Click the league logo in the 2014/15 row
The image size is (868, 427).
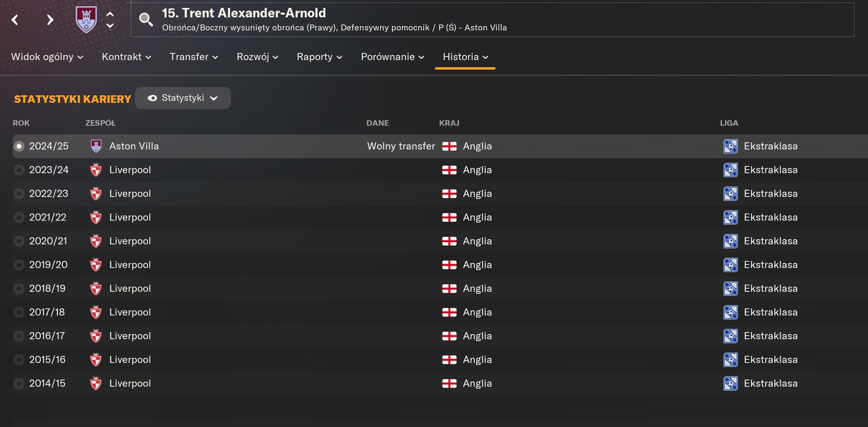(730, 384)
